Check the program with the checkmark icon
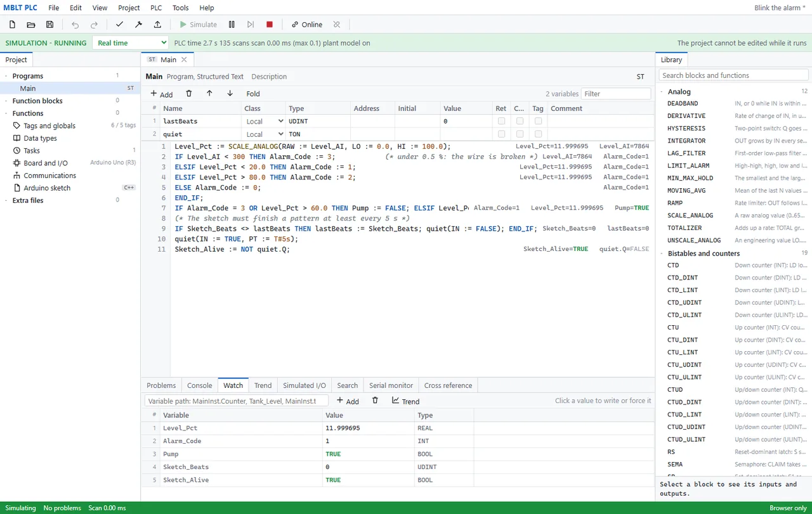The height and width of the screenshot is (514, 812). coord(119,25)
